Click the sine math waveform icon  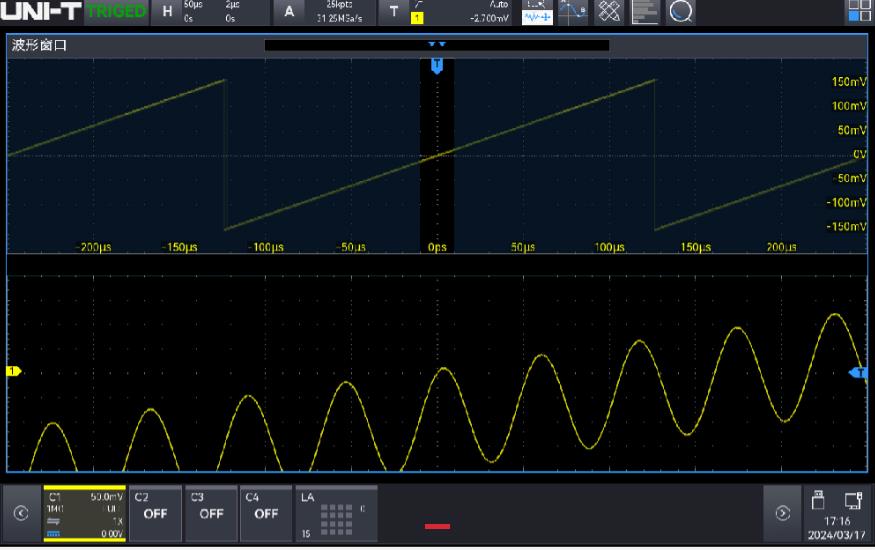tap(573, 12)
